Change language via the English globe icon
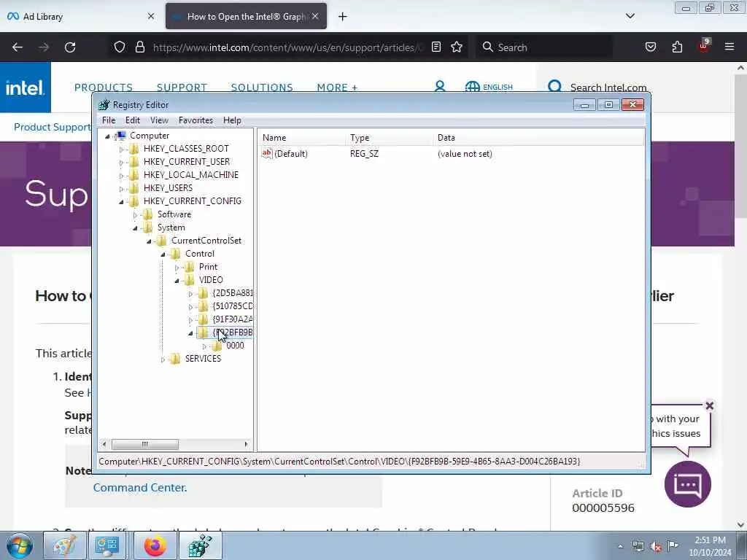Screen dimensions: 747x560 [x=489, y=87]
